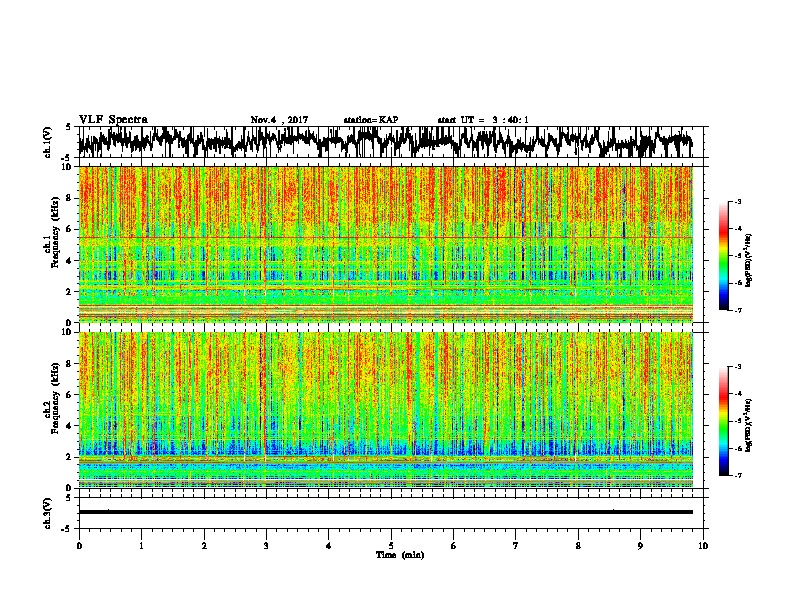Click the "-4" label on ch.1 color bar
The width and height of the screenshot is (792, 612).
[x=738, y=229]
